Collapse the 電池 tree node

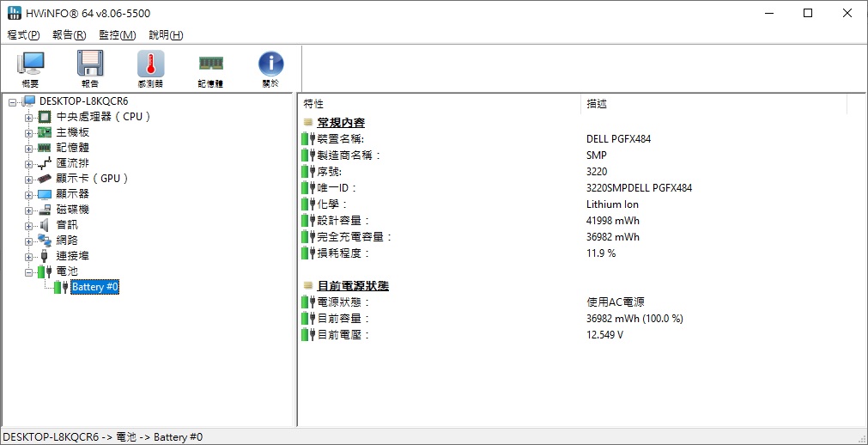coord(29,272)
